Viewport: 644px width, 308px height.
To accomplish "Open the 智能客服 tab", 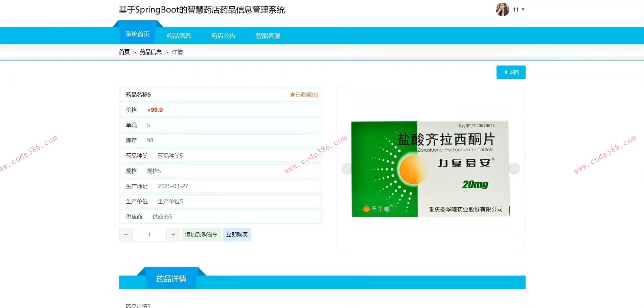I will [268, 35].
